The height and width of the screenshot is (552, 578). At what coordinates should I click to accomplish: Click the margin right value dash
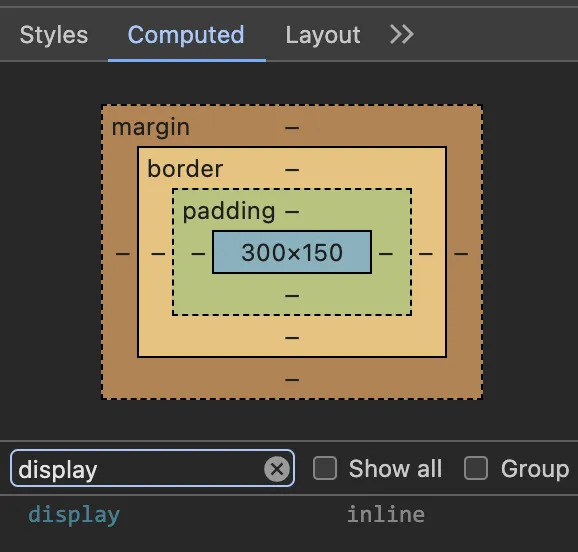click(x=461, y=254)
